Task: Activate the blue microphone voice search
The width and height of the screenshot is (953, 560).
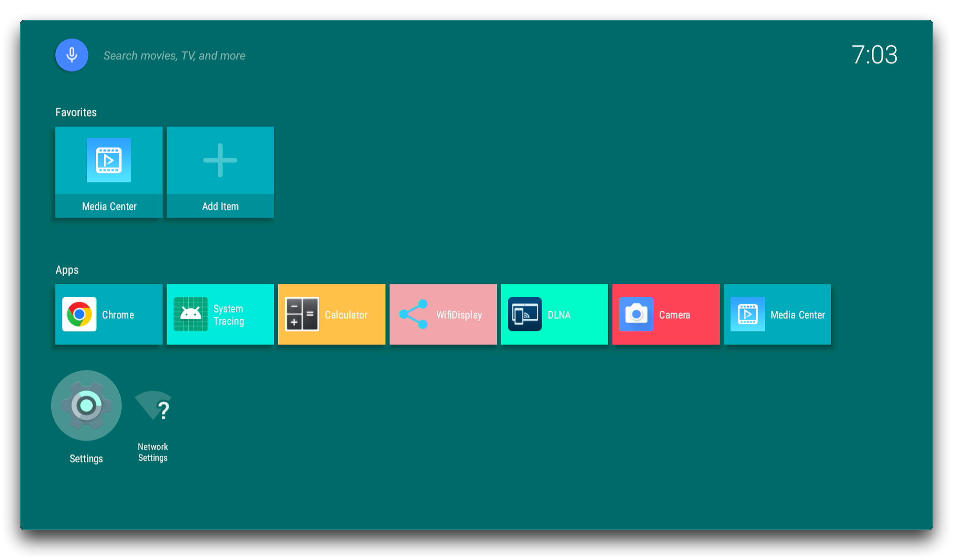Action: (71, 55)
